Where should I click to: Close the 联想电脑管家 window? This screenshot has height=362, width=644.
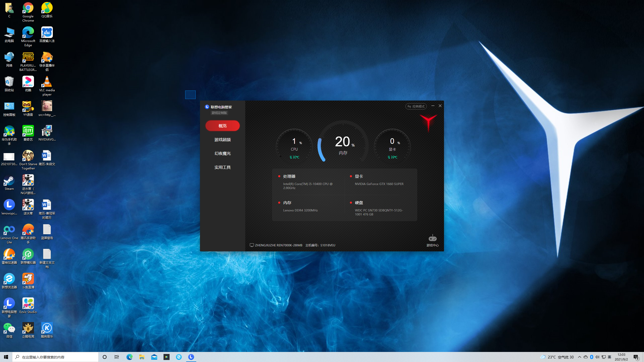pyautogui.click(x=440, y=106)
